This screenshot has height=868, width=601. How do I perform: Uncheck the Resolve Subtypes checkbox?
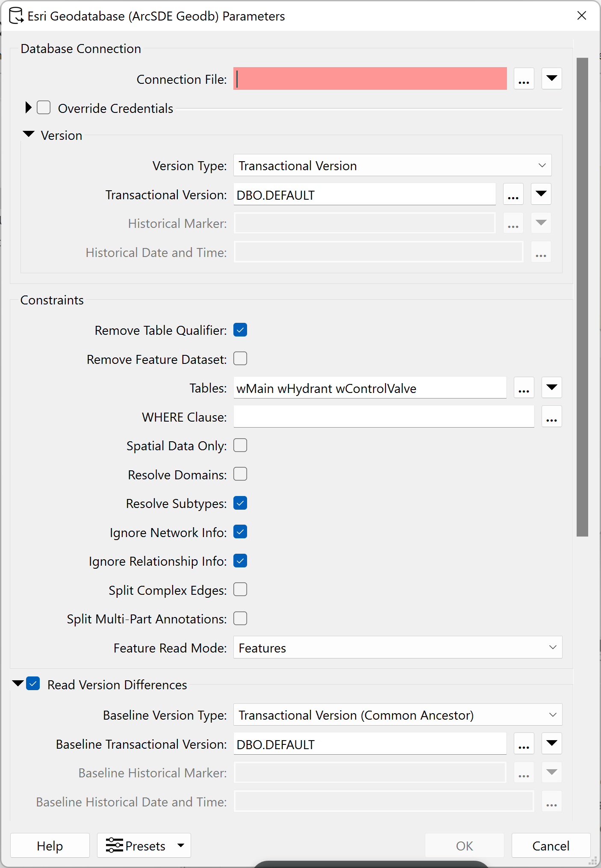pyautogui.click(x=240, y=503)
